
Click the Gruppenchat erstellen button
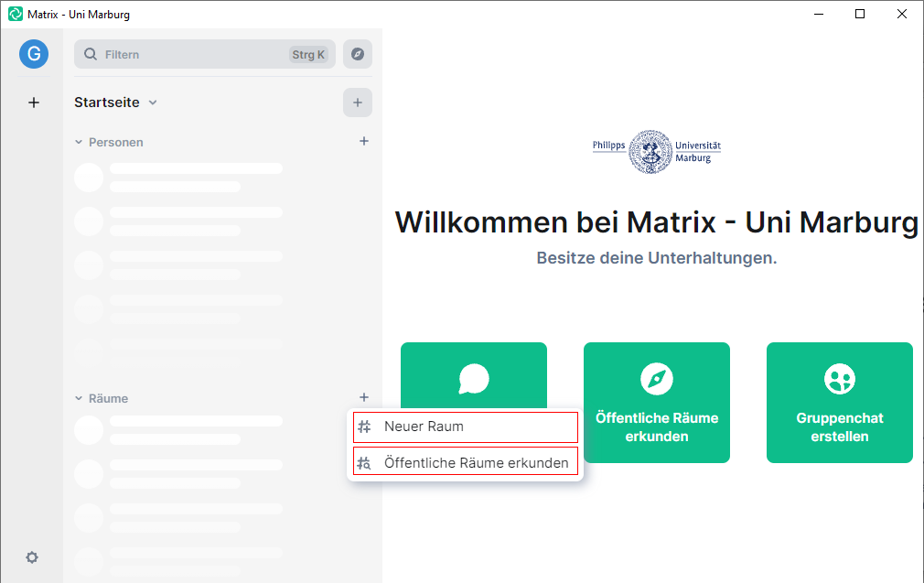click(x=840, y=403)
